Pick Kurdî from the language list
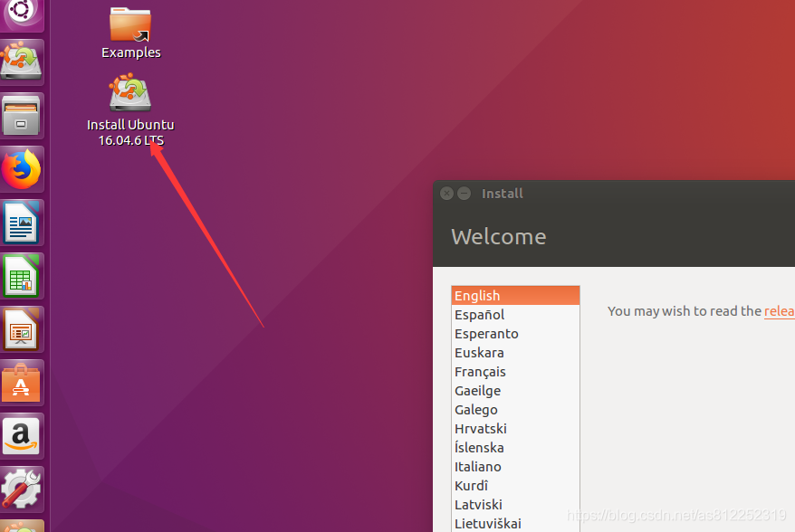This screenshot has width=795, height=532. pyautogui.click(x=515, y=485)
